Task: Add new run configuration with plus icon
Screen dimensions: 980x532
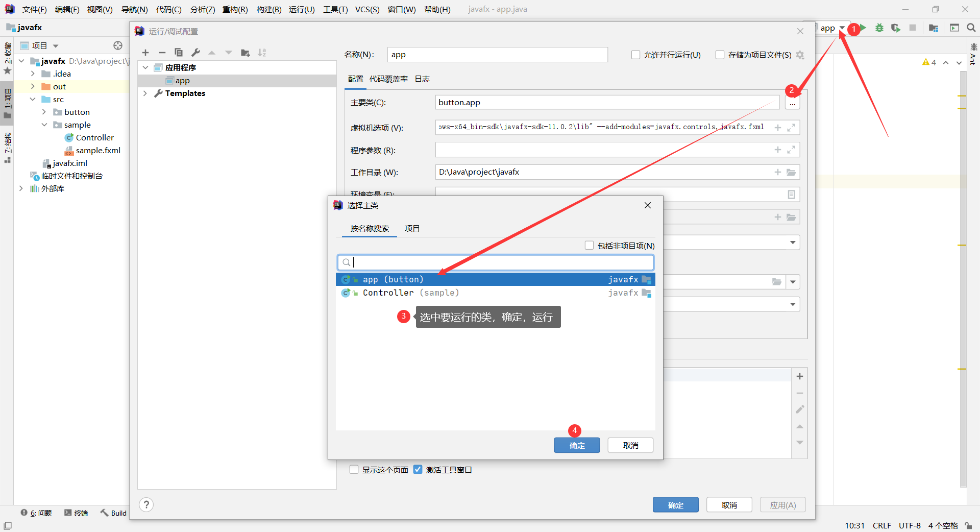Action: [145, 53]
